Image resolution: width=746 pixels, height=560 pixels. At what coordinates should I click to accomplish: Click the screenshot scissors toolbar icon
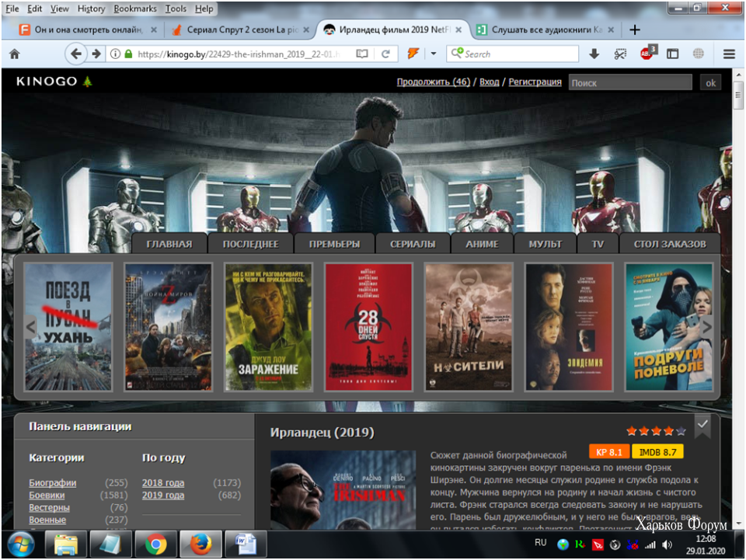tap(620, 54)
